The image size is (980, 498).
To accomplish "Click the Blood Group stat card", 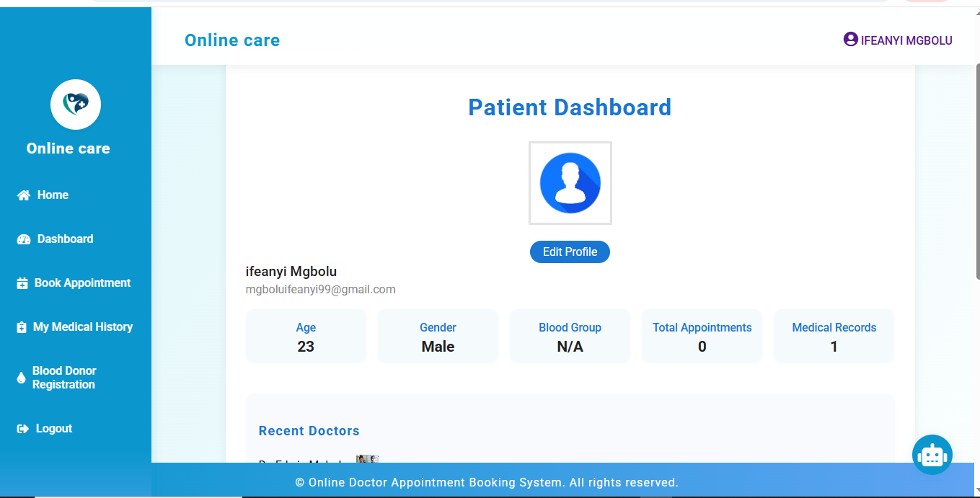I will click(570, 337).
